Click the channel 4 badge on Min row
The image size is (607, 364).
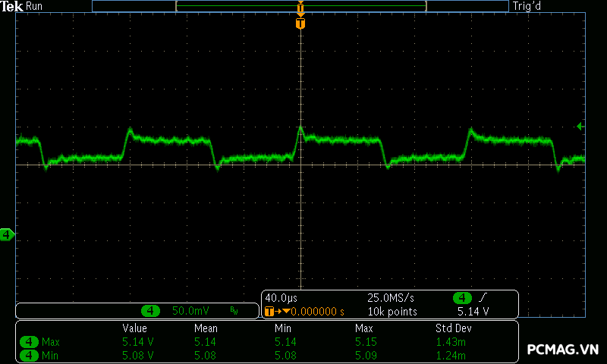30,354
